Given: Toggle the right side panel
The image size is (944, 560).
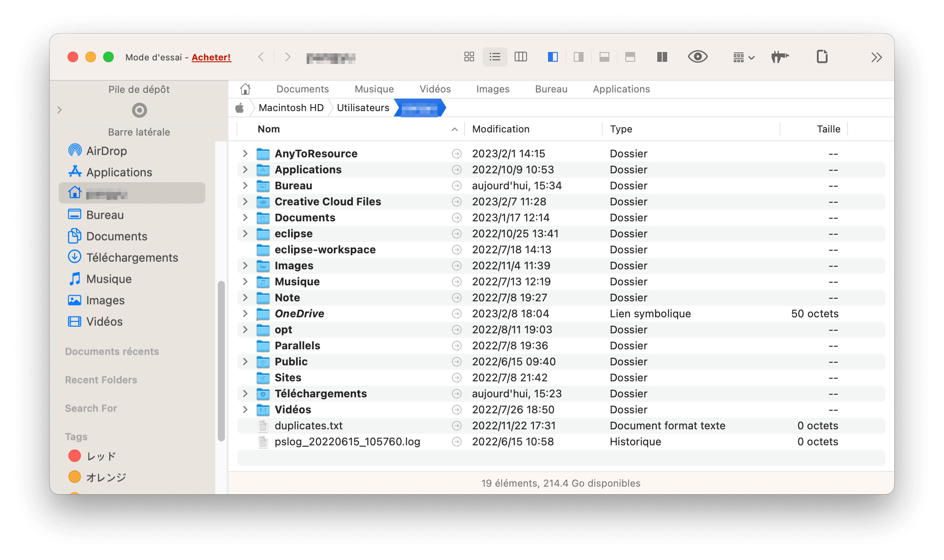Looking at the screenshot, I should tap(578, 57).
